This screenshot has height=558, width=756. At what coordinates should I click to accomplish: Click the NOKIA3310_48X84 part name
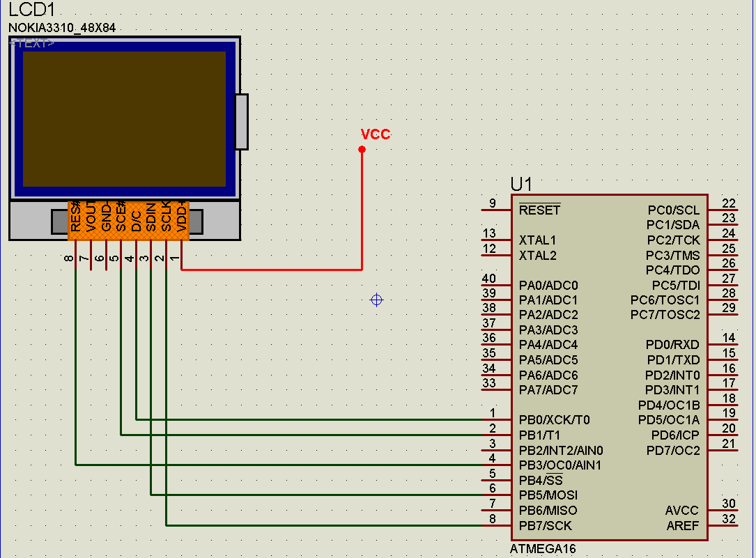(x=62, y=28)
